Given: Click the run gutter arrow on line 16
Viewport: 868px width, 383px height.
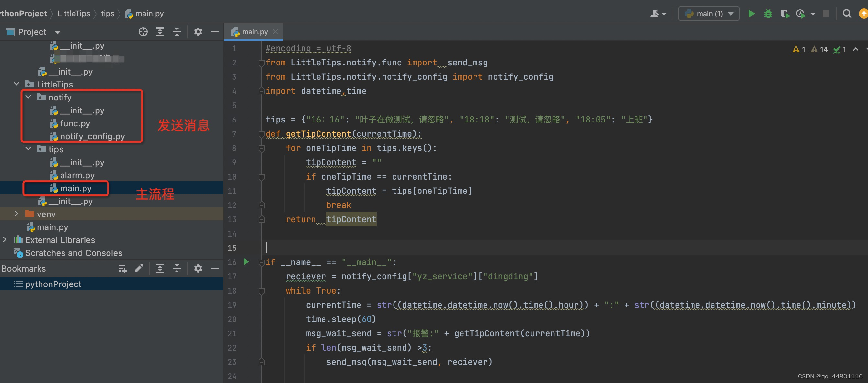Looking at the screenshot, I should click(x=246, y=262).
